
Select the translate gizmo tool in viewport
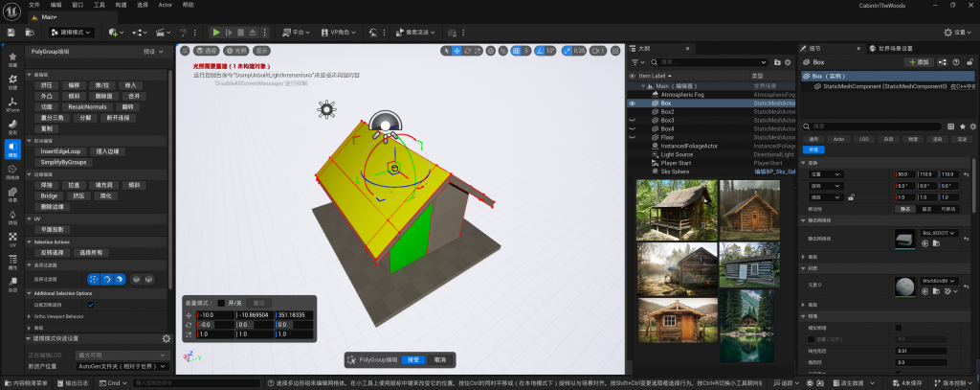457,51
